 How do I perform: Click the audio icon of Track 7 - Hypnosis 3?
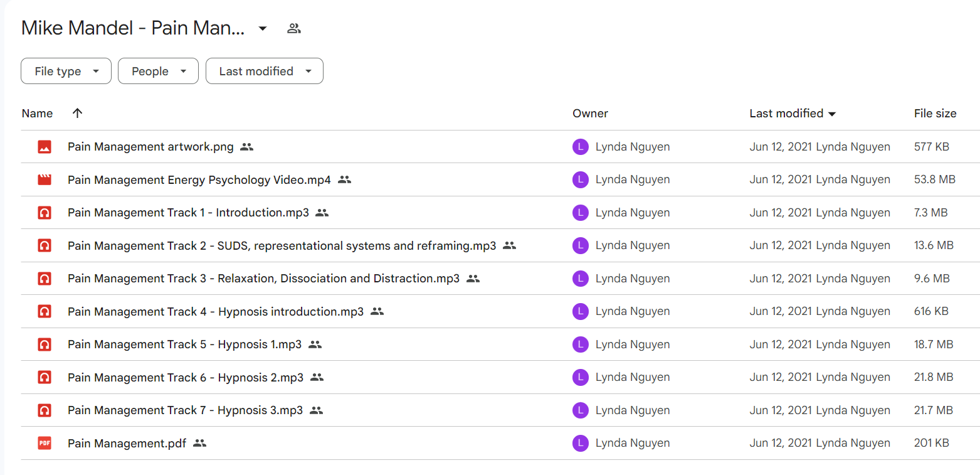(45, 410)
